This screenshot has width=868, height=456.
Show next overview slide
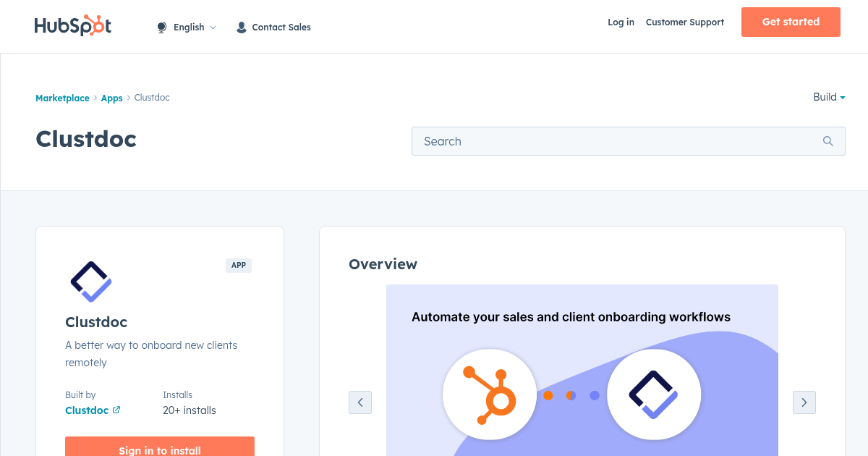pyautogui.click(x=804, y=402)
